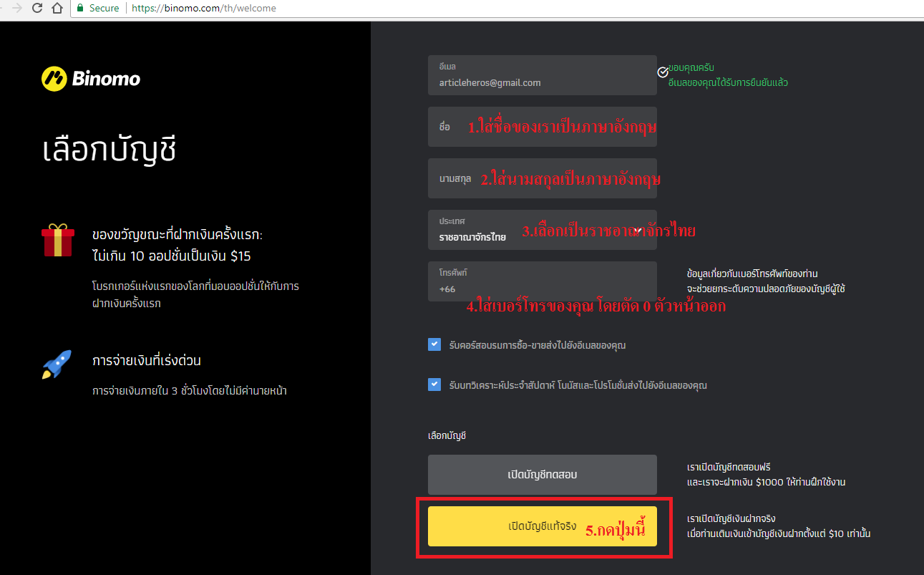Click the Binomo logo
Screen dimensions: 924x575
click(91, 78)
